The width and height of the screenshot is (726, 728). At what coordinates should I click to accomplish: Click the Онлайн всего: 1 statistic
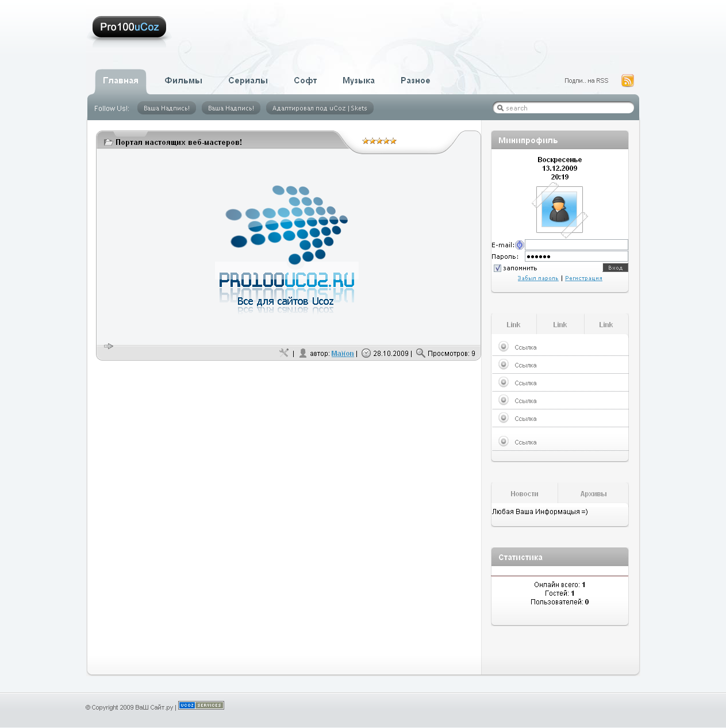(560, 585)
